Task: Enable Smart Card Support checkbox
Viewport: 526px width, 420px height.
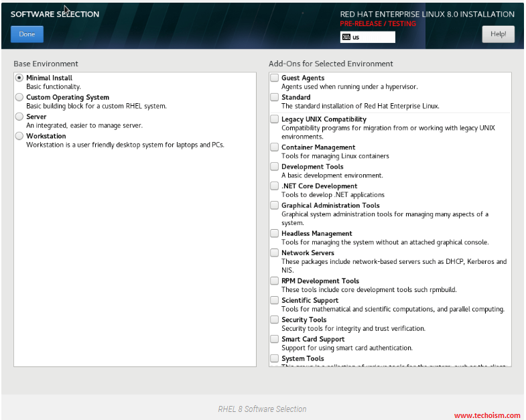Action: (x=275, y=339)
